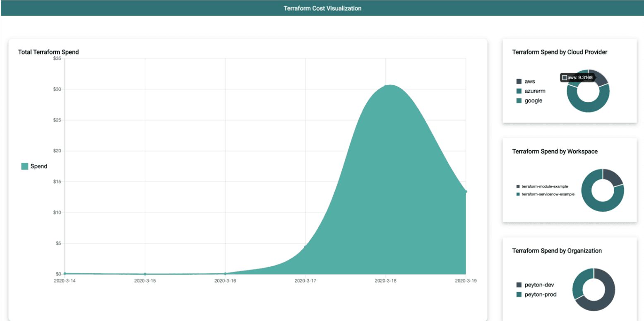Viewport: 644px width, 321px height.
Task: Click the 2020-3-19 data point
Action: click(x=466, y=191)
